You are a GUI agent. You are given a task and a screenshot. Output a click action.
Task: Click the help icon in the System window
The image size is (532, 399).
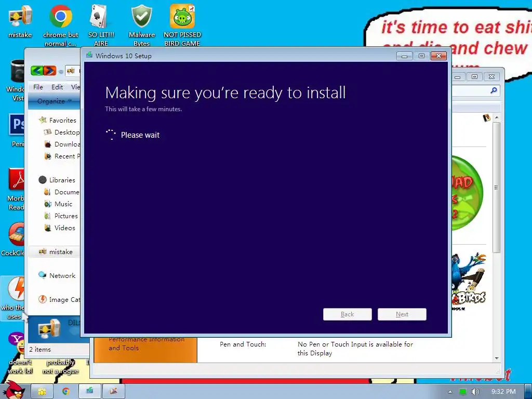click(x=487, y=118)
